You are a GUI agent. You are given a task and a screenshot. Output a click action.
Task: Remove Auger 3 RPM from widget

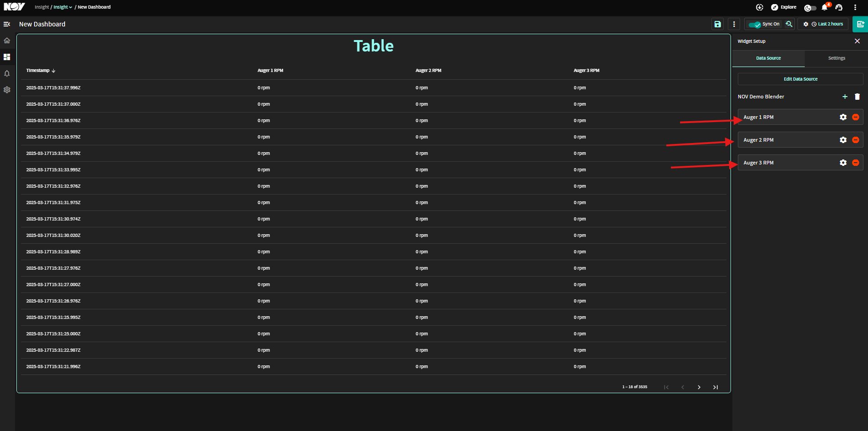pyautogui.click(x=856, y=163)
